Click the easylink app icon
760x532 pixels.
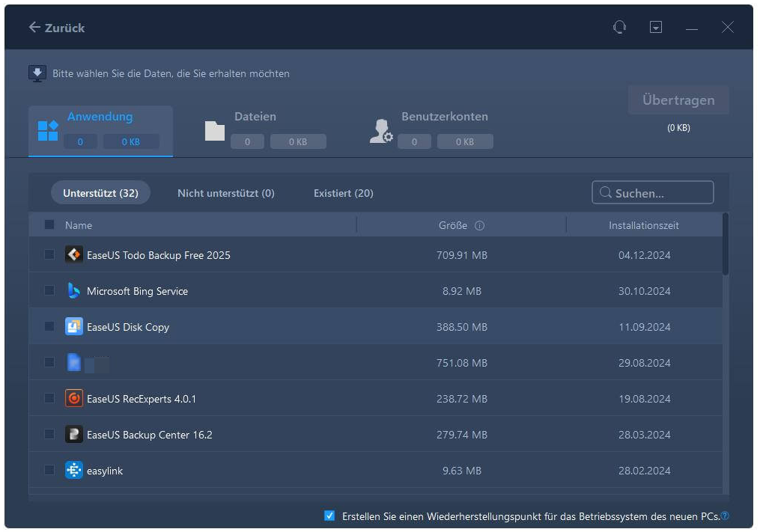[73, 470]
